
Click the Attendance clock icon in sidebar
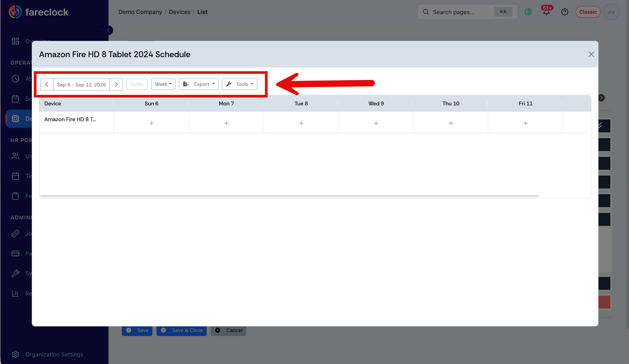click(15, 79)
